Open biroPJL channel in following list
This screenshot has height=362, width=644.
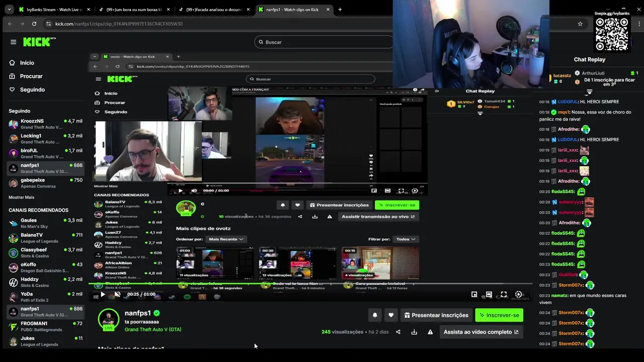pos(45,153)
